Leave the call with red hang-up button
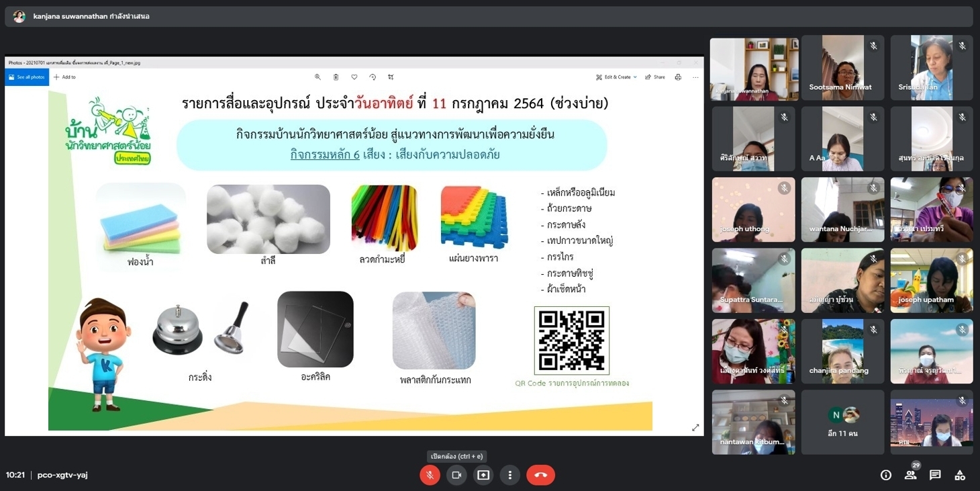980x491 pixels. point(541,475)
